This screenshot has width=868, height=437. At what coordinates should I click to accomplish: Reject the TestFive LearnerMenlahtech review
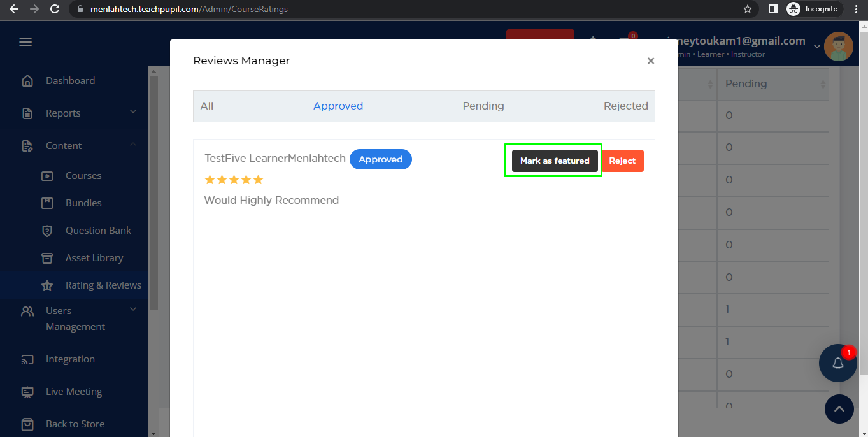pos(622,161)
